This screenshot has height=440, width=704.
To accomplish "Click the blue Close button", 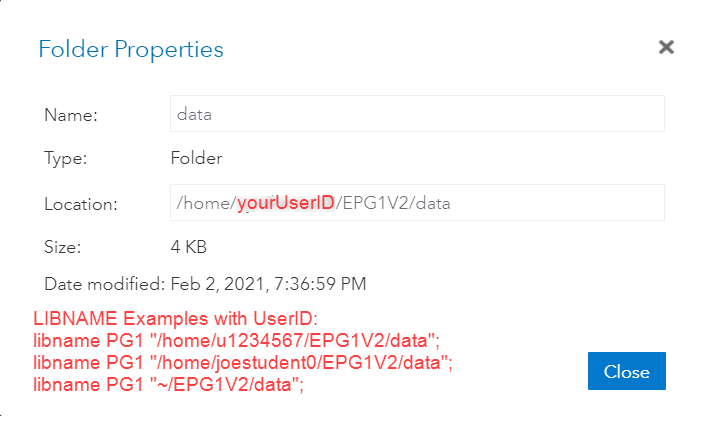I will tap(626, 372).
